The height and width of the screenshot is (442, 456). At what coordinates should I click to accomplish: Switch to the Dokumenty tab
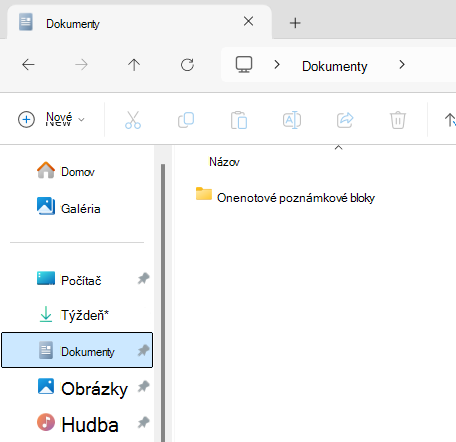tap(139, 22)
